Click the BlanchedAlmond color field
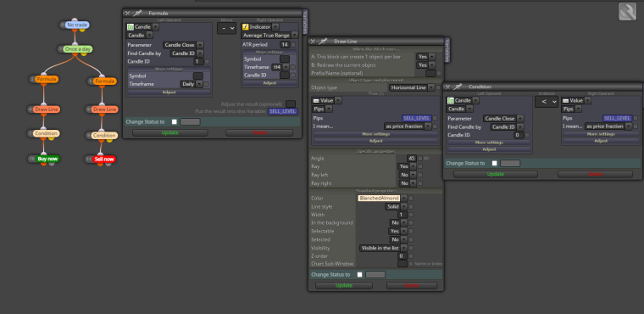644x314 pixels. pos(379,199)
